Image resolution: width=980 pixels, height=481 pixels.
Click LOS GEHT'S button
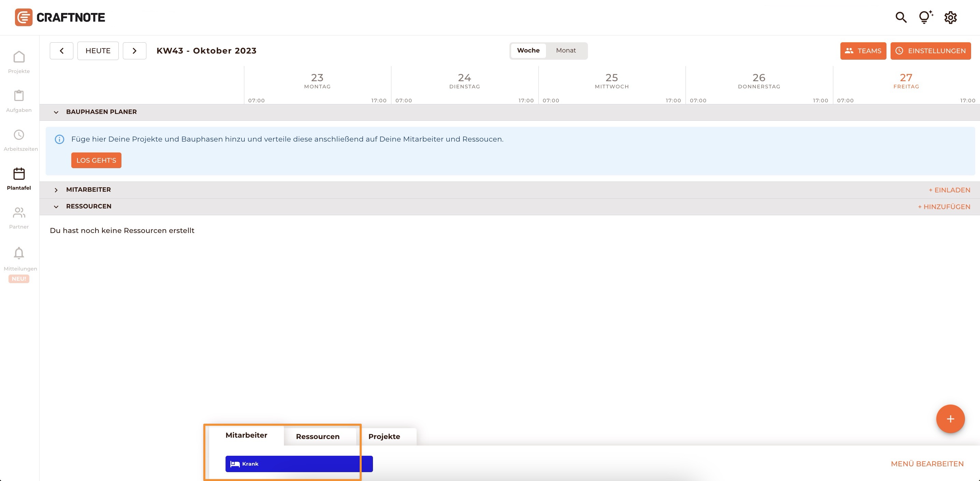(x=96, y=160)
